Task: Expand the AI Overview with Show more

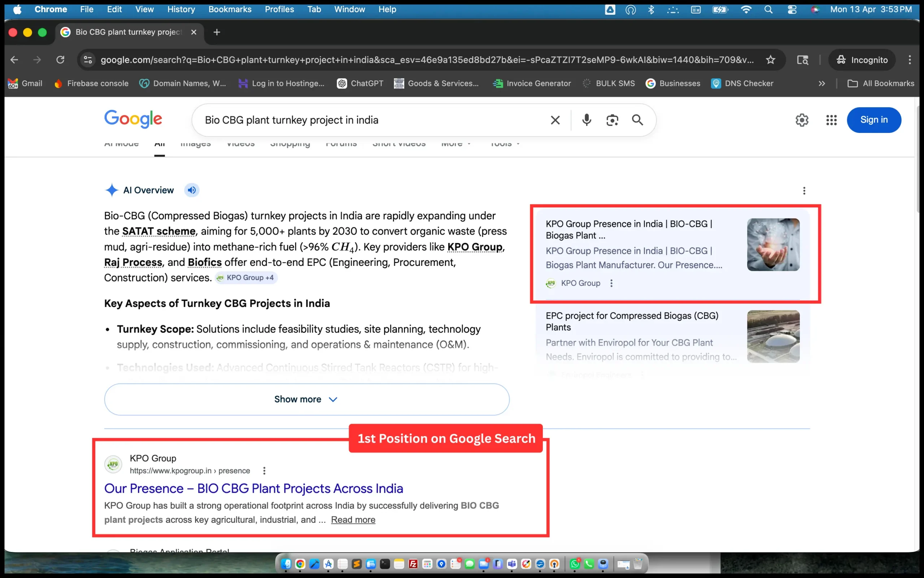Action: point(306,400)
